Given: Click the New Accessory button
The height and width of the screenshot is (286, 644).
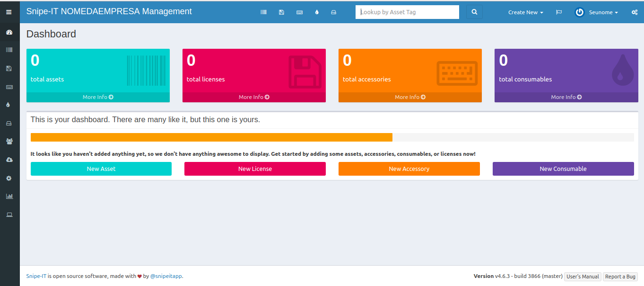Looking at the screenshot, I should point(409,169).
